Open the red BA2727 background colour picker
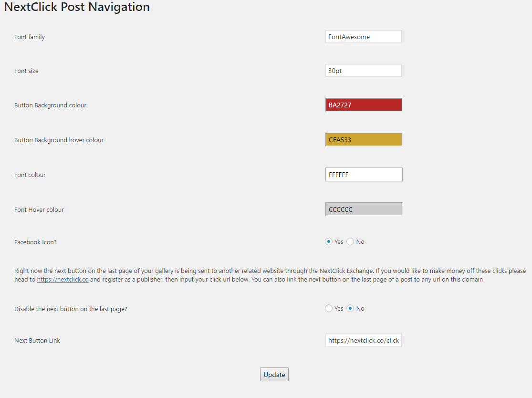The height and width of the screenshot is (398, 532). [364, 105]
